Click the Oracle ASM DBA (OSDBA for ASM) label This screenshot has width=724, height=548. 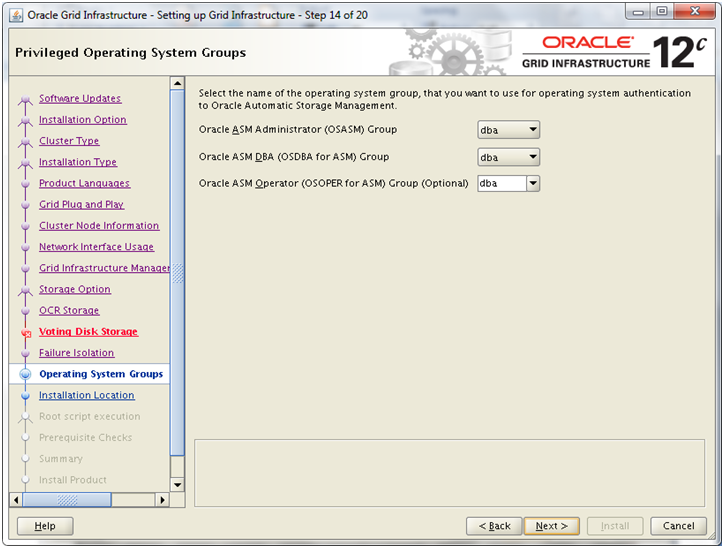click(294, 157)
